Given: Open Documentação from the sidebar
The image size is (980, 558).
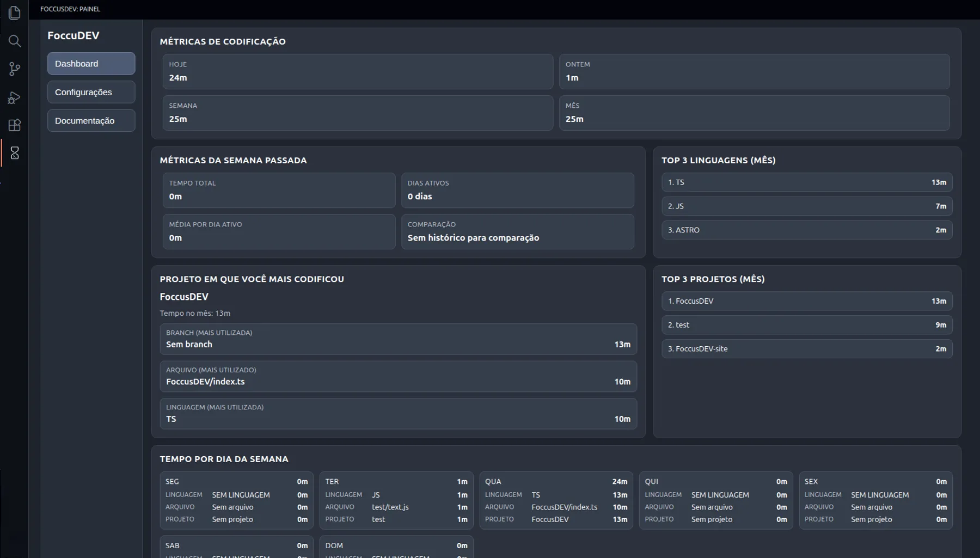Looking at the screenshot, I should pos(91,120).
